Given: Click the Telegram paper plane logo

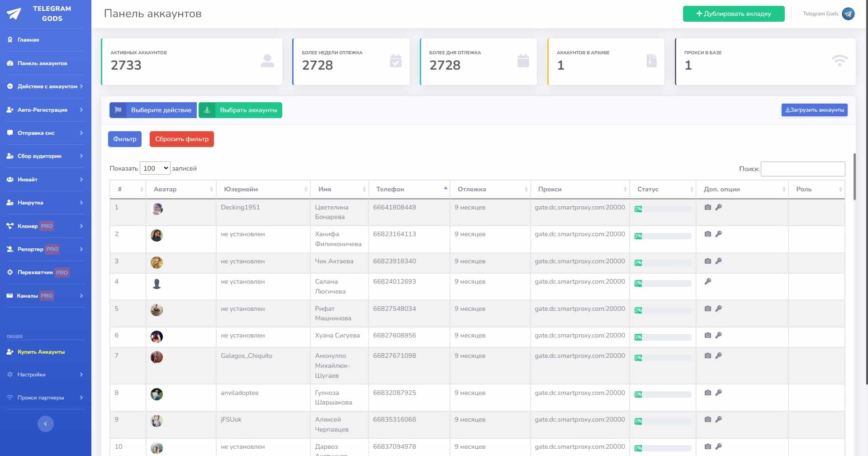Looking at the screenshot, I should coord(14,14).
